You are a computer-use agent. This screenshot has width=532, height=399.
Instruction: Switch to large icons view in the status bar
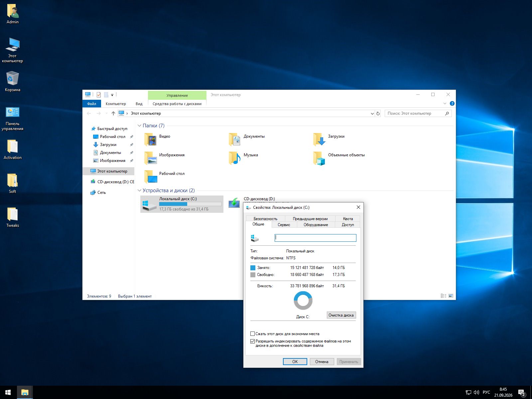pos(451,296)
